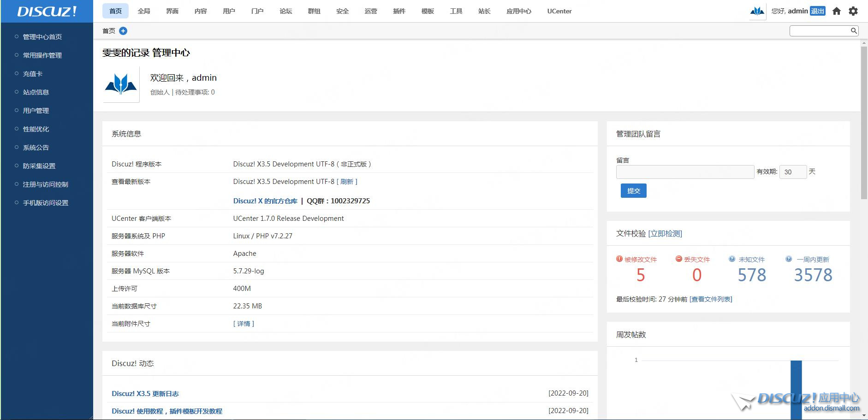Open the 模板 menu
The image size is (868, 420).
click(428, 11)
